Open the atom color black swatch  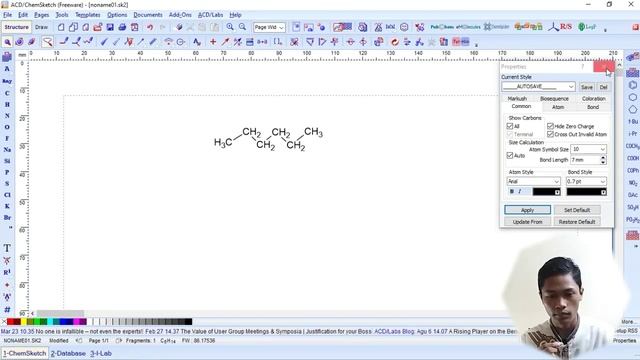click(x=547, y=191)
